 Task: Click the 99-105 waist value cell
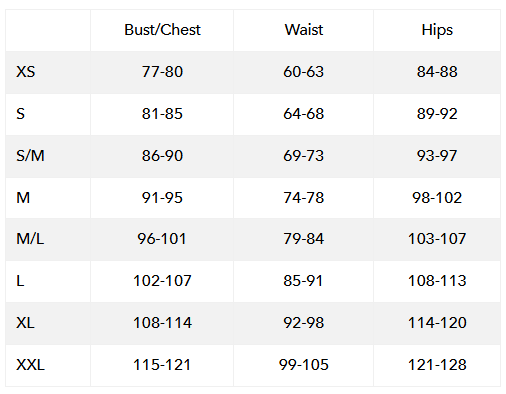[x=304, y=365]
